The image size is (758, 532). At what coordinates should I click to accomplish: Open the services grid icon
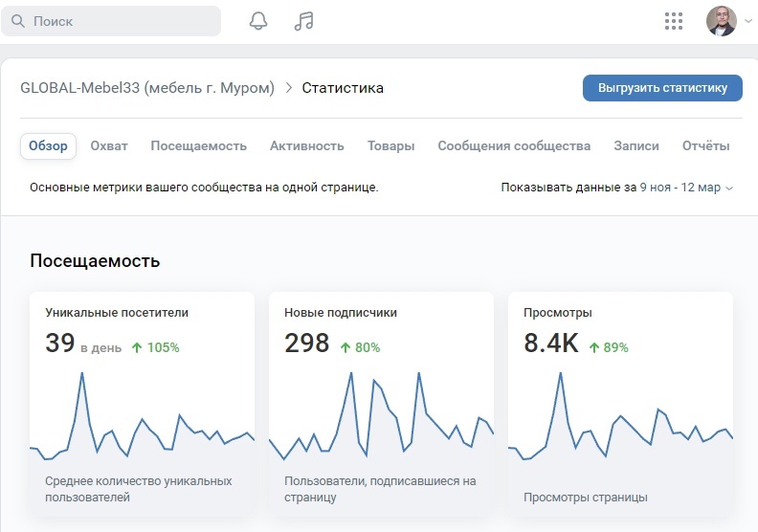tap(674, 21)
